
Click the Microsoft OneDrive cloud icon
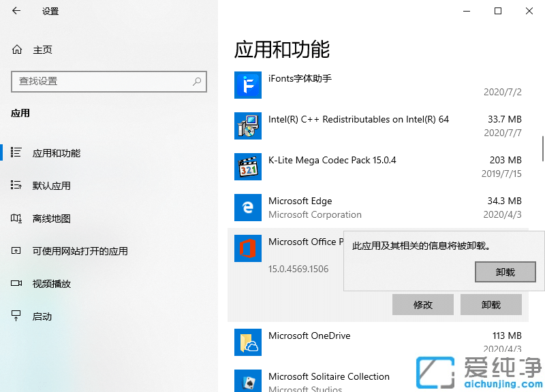click(247, 342)
